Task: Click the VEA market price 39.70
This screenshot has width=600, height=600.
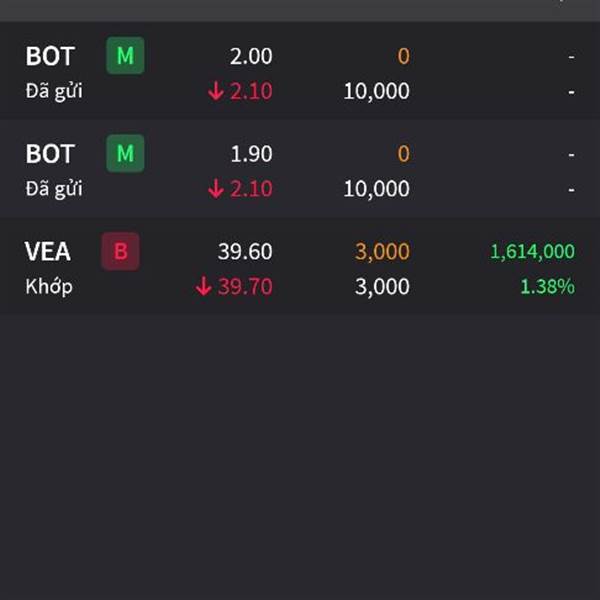Action: tap(245, 287)
